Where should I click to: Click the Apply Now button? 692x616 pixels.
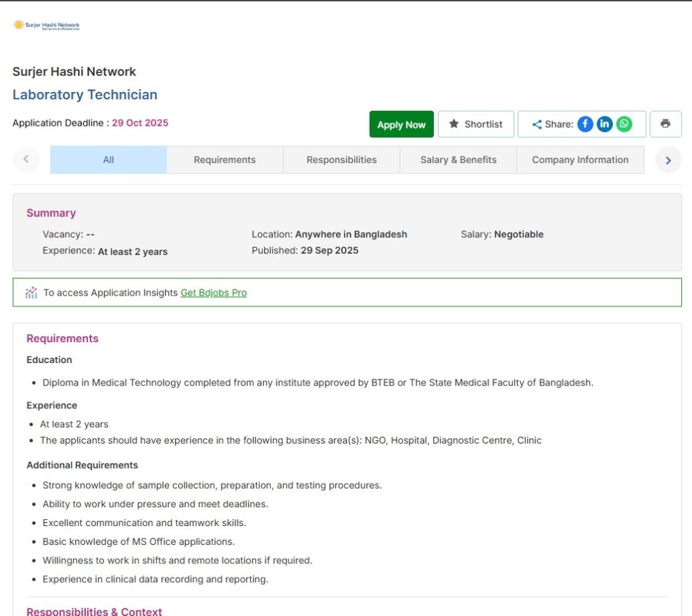click(401, 124)
